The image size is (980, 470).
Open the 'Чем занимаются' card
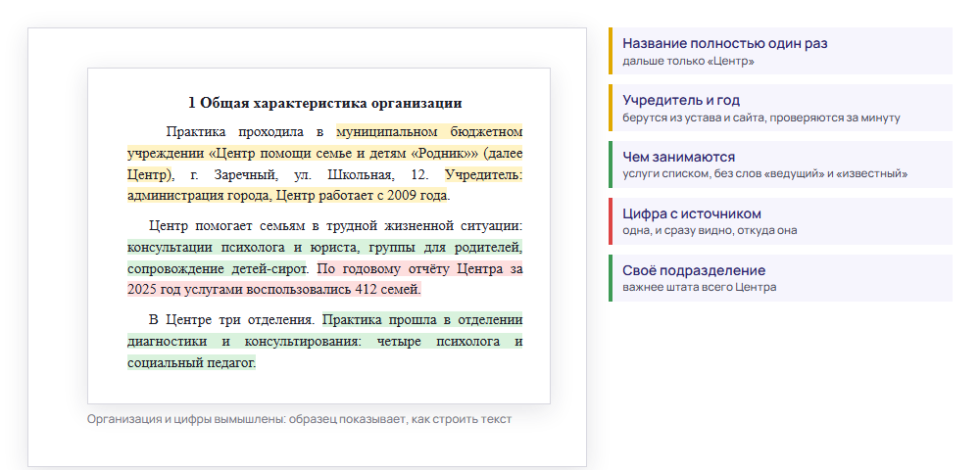[x=781, y=164]
